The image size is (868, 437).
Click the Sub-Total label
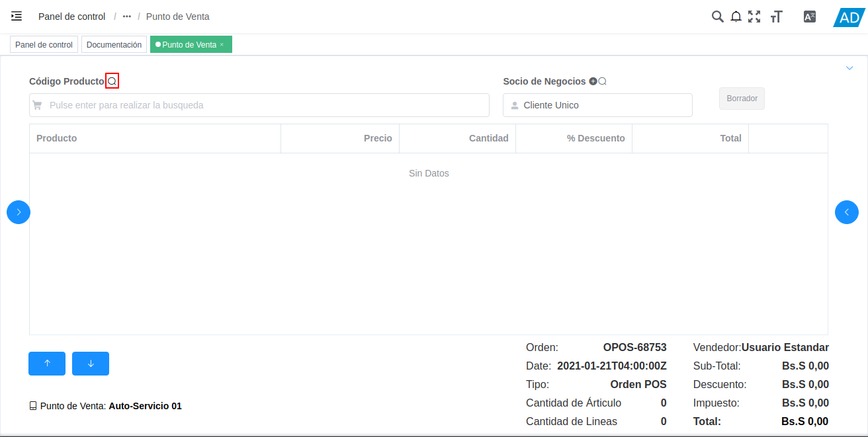point(717,366)
